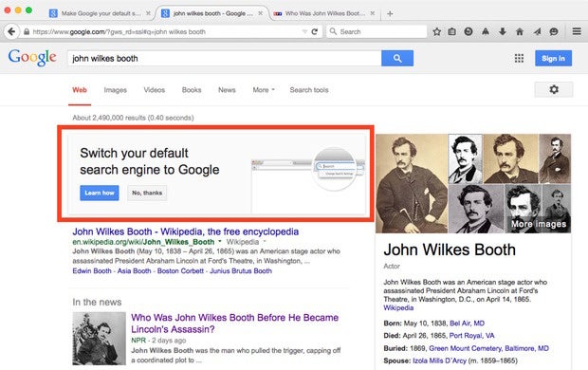Open the URL bar history dropdown arrow
Viewport: 588px width, 370px height.
[304, 32]
